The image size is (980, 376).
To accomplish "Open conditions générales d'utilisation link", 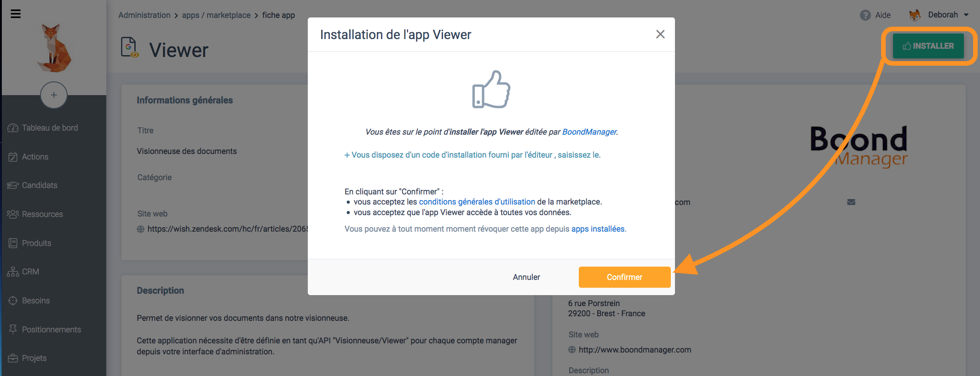I will coord(477,202).
